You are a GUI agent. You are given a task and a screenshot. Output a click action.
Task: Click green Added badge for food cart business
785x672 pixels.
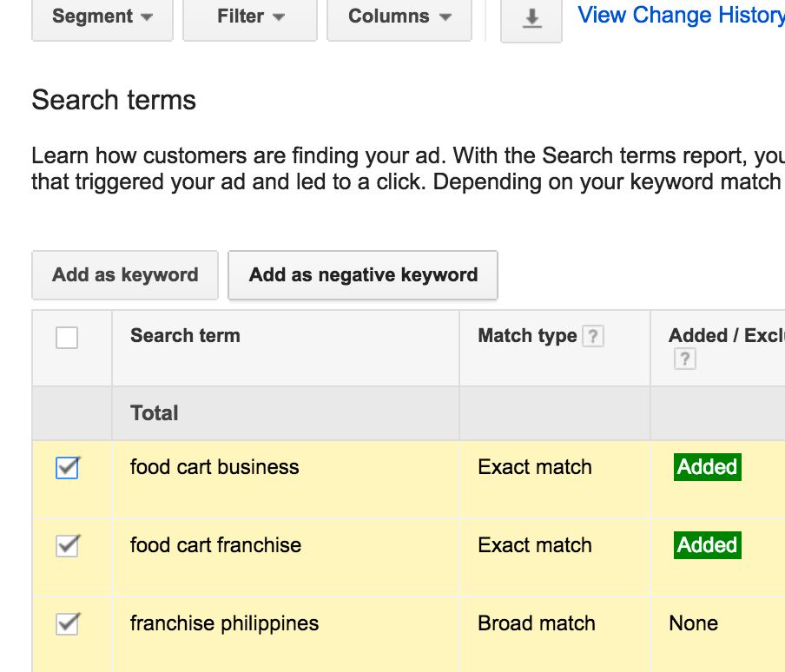pyautogui.click(x=707, y=467)
